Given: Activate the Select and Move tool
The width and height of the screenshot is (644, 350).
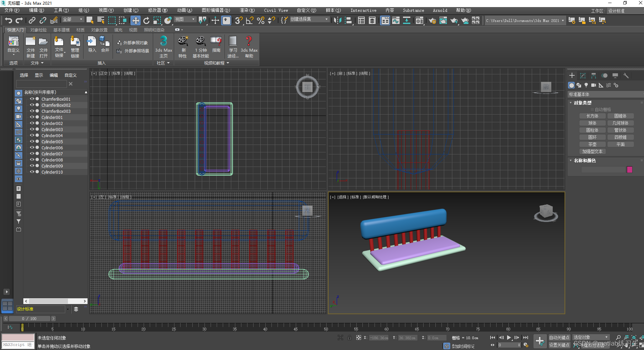Looking at the screenshot, I should 136,21.
